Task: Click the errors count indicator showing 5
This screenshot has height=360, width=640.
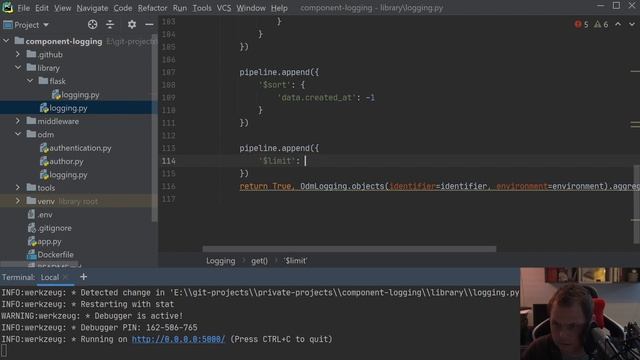Action: pos(581,24)
